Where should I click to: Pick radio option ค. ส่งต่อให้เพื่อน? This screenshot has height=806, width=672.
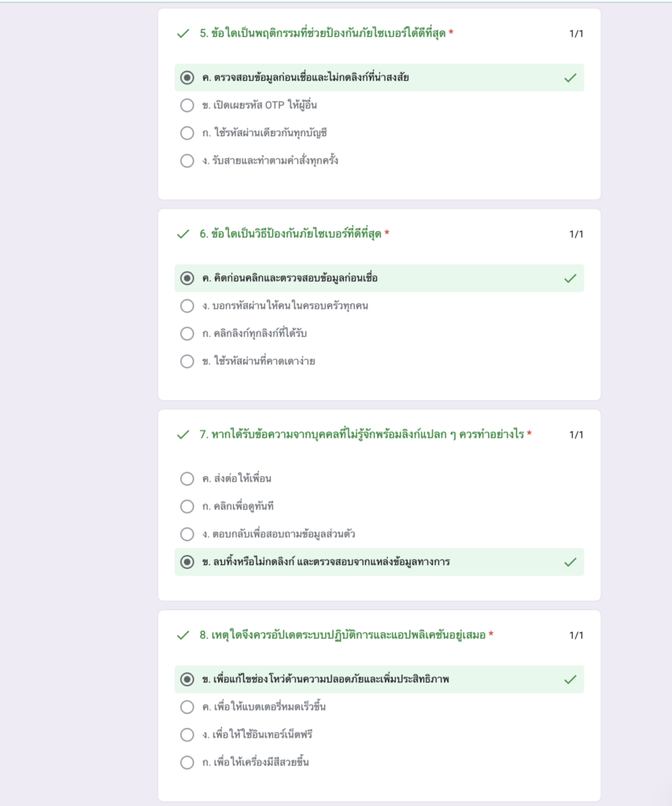click(x=187, y=479)
